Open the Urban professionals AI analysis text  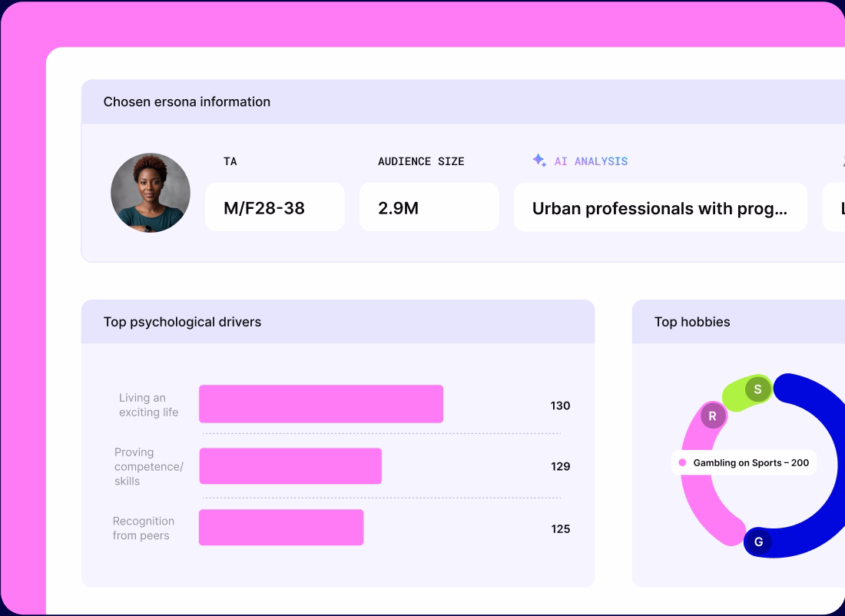click(x=660, y=207)
